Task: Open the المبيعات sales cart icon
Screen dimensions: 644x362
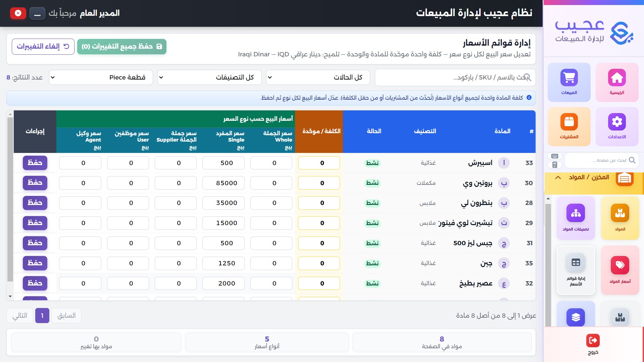Action: 569,82
